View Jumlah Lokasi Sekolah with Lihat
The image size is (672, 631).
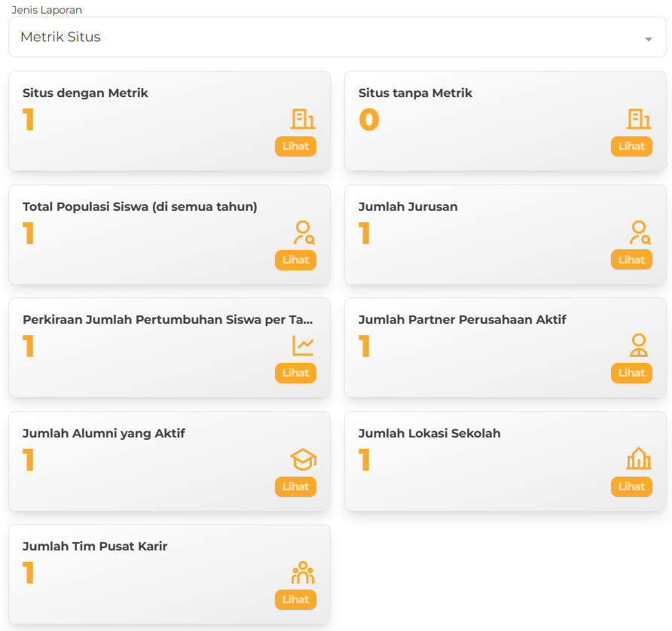coord(631,486)
